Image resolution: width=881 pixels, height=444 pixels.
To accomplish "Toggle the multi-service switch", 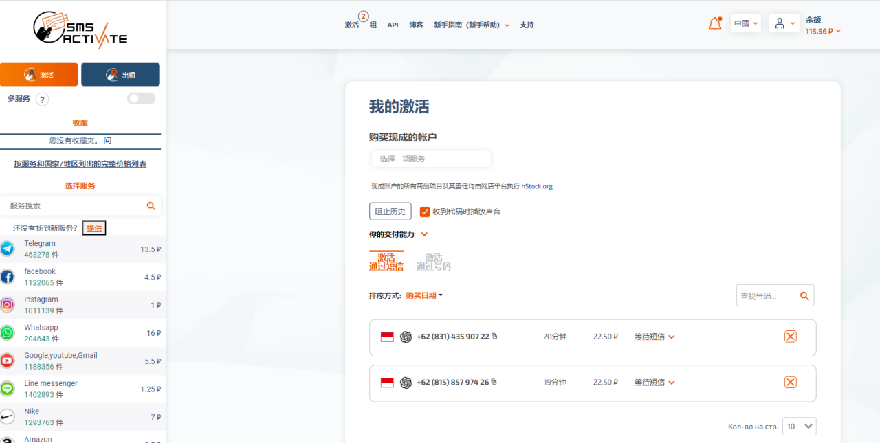I will point(141,99).
